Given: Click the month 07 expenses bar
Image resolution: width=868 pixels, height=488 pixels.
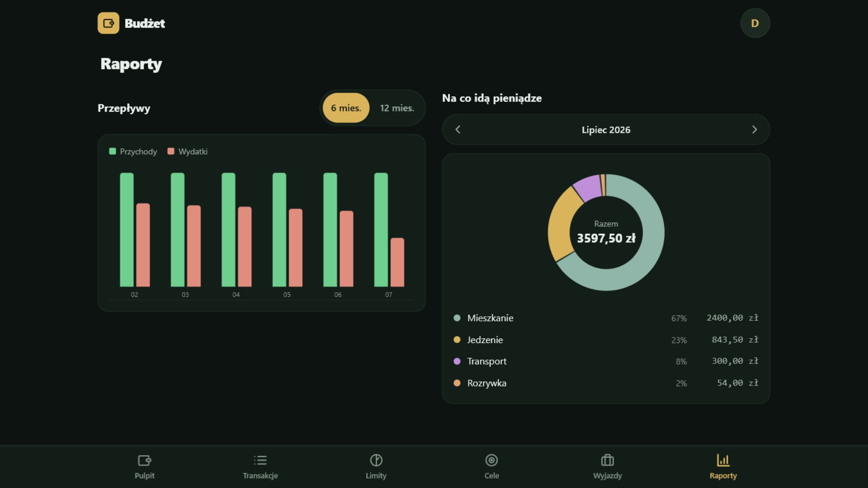Looking at the screenshot, I should pos(397,262).
